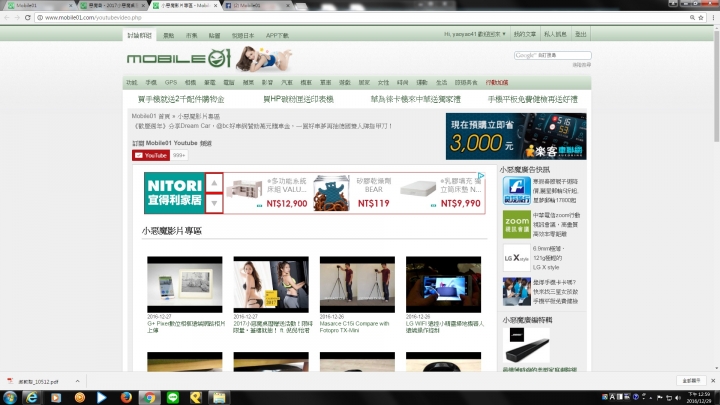The width and height of the screenshot is (720, 405).
Task: Open the Chrome menu (three dots)
Action: 713,17
